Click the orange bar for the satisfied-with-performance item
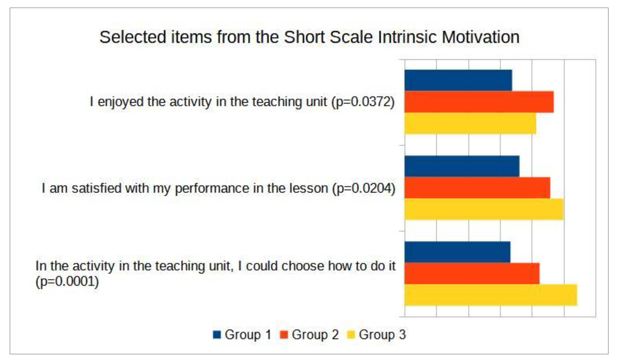This screenshot has height=364, width=618. pos(477,188)
